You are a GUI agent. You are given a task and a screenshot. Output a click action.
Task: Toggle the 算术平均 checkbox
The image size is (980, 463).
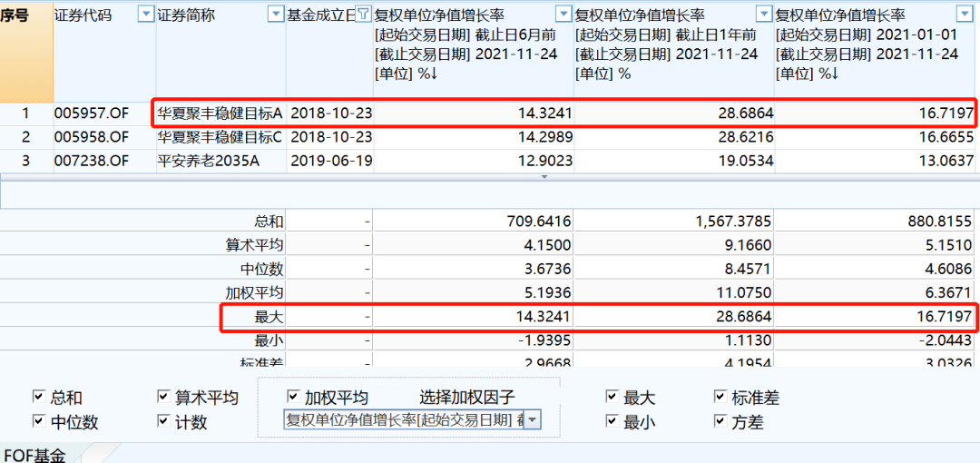click(163, 396)
